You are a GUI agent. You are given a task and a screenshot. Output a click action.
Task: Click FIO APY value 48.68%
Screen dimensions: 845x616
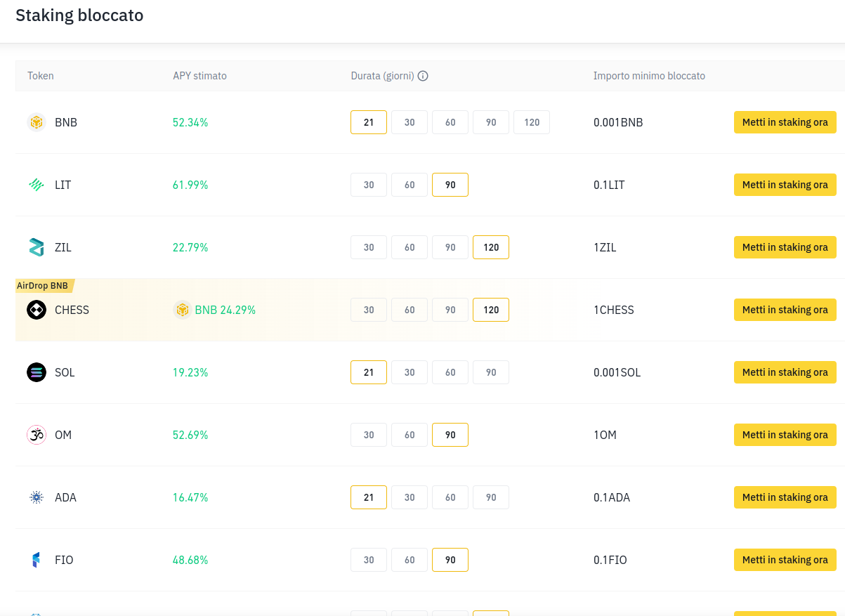[190, 560]
